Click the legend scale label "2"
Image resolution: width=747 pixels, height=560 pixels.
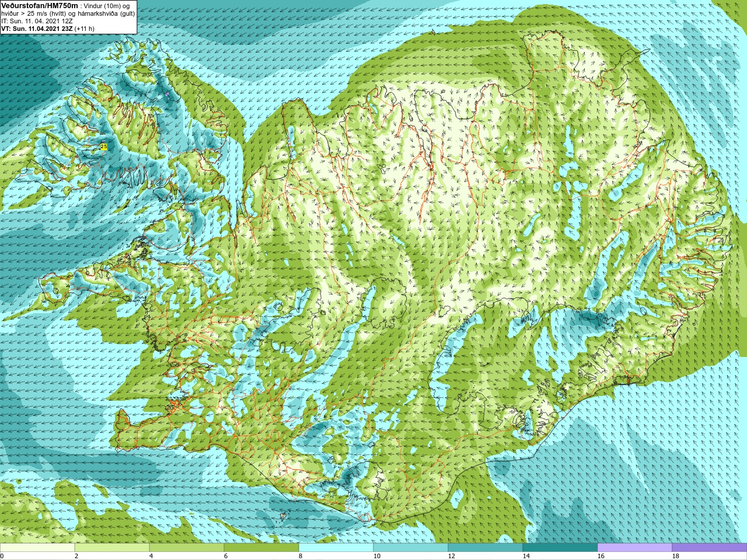[76, 556]
